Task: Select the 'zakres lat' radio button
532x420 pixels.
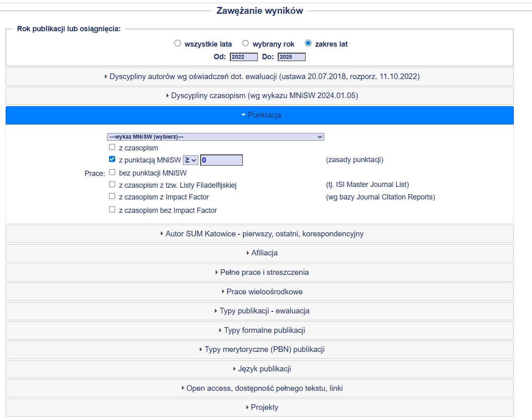Action: coord(308,43)
